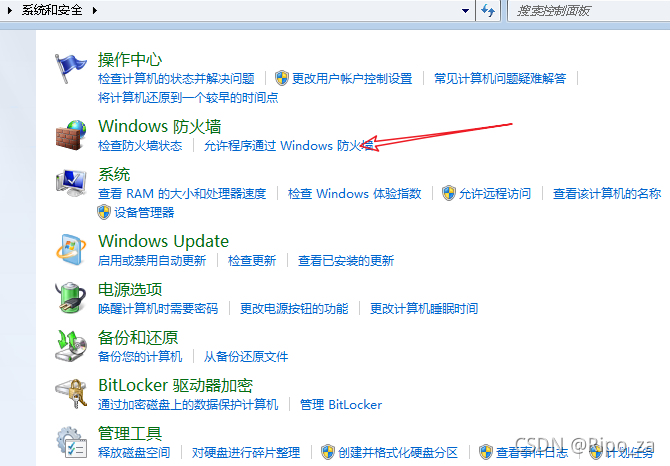Open the address bar history dropdown arrow

pos(465,11)
